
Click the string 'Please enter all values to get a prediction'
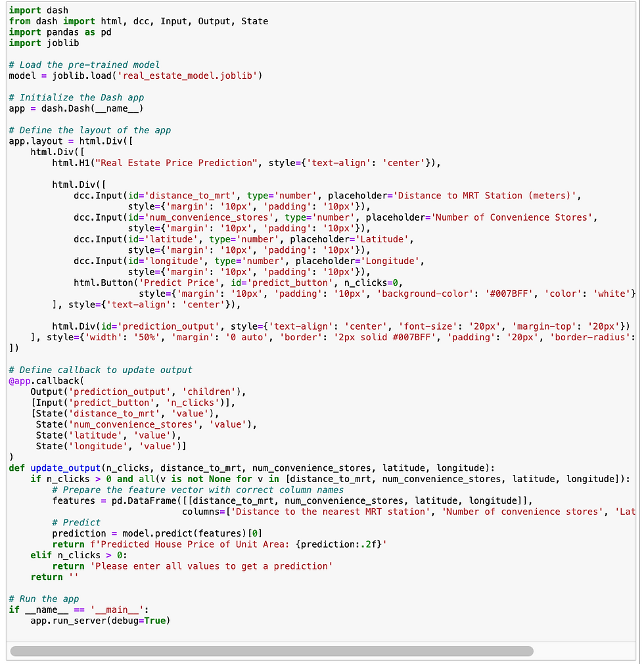coord(212,566)
